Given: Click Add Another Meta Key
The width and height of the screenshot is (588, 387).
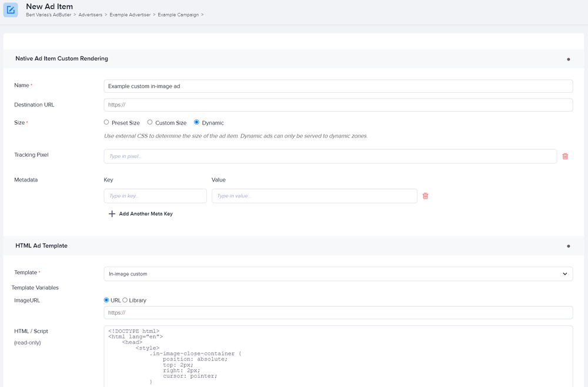Looking at the screenshot, I should click(146, 214).
